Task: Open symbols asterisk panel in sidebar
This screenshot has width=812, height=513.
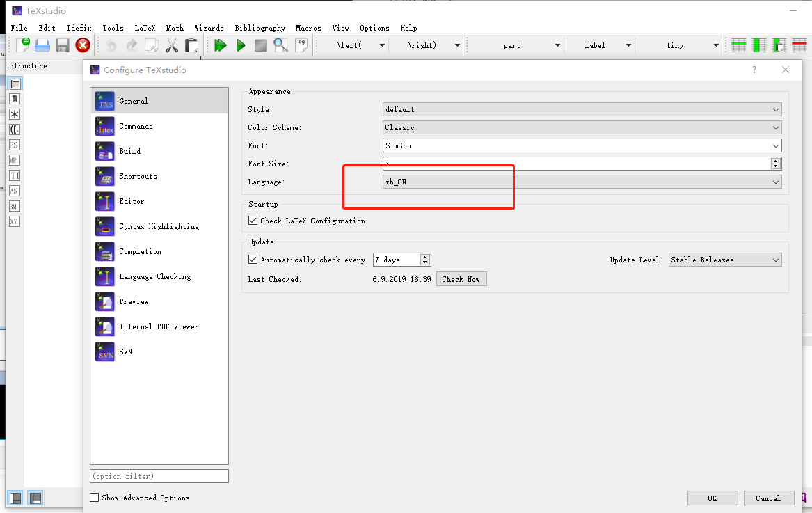Action: 15,115
